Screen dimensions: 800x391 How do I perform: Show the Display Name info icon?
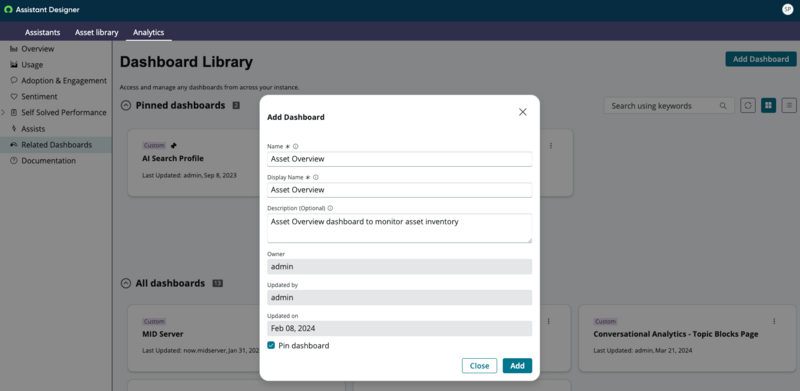[x=315, y=177]
